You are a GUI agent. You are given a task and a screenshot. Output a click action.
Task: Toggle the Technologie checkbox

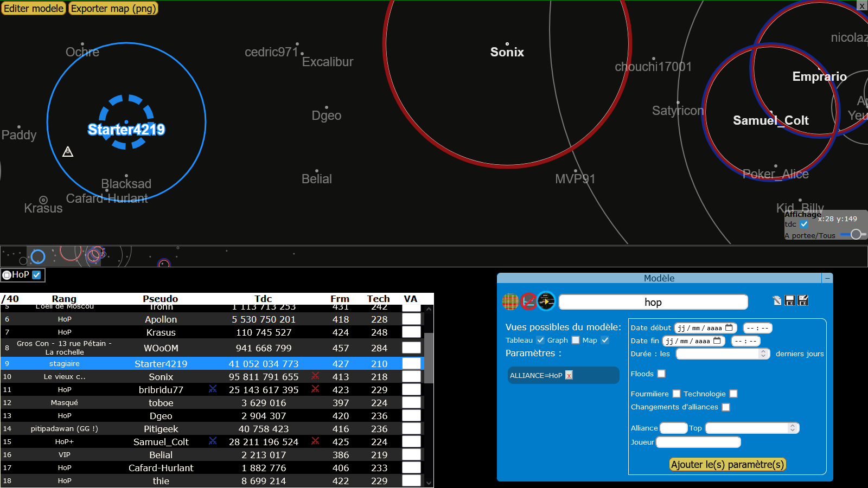tap(733, 394)
